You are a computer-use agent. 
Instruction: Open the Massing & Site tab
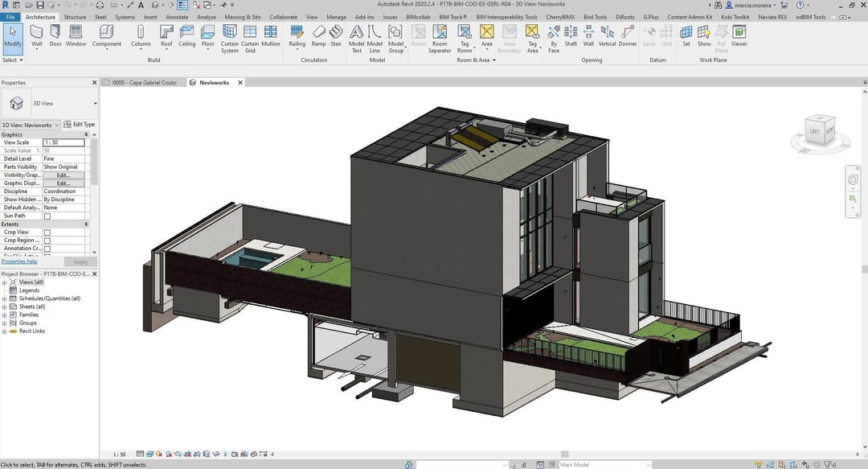(x=243, y=17)
